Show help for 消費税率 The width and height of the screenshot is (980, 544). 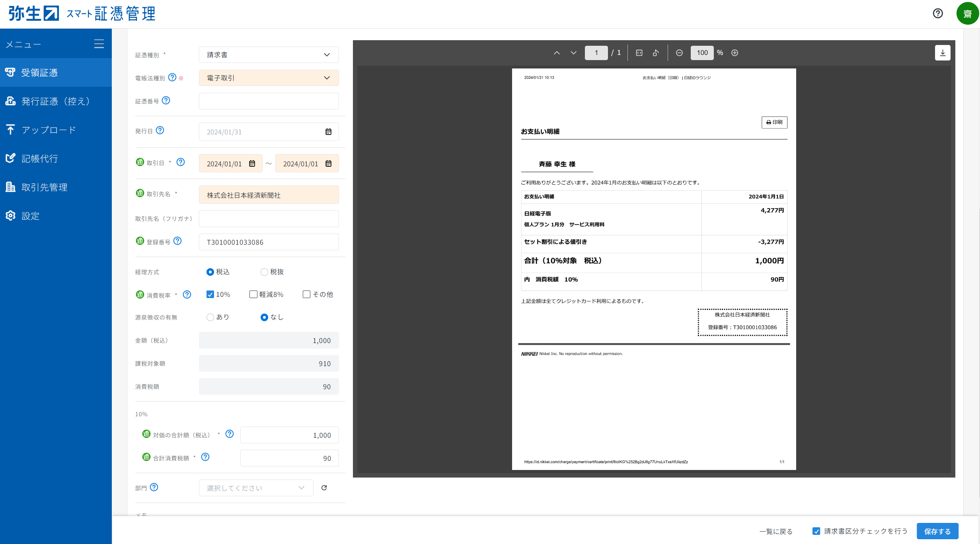pyautogui.click(x=187, y=294)
